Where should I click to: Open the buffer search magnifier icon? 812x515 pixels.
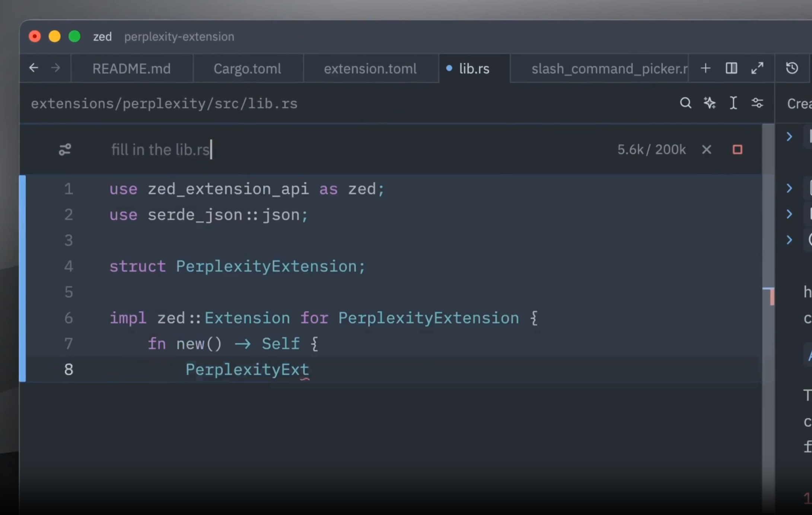[x=685, y=103]
